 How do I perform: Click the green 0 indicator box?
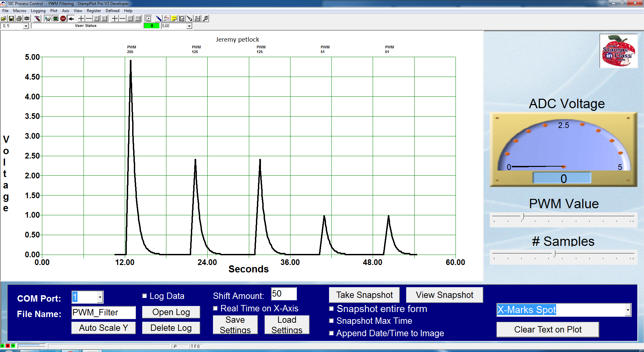pos(152,26)
